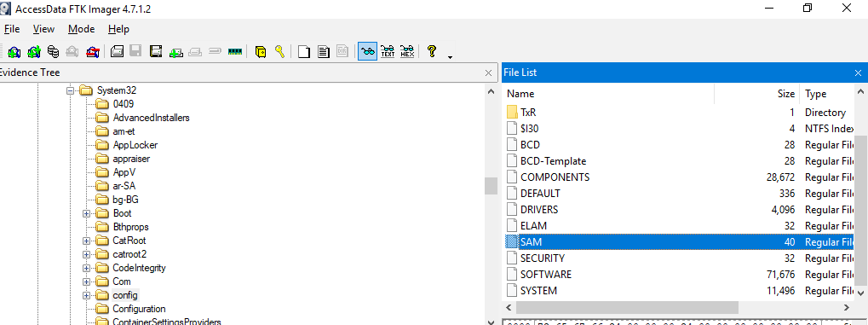Viewport: 868px width, 325px height.
Task: Click the Export Files blank page icon
Action: coord(304,51)
